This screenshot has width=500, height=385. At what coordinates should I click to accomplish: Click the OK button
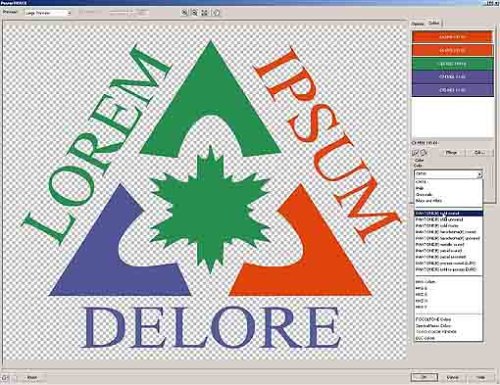424,377
